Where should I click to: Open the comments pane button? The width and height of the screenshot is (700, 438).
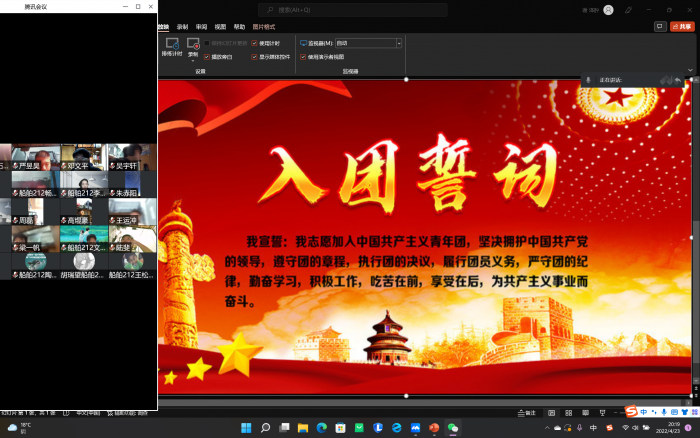660,27
